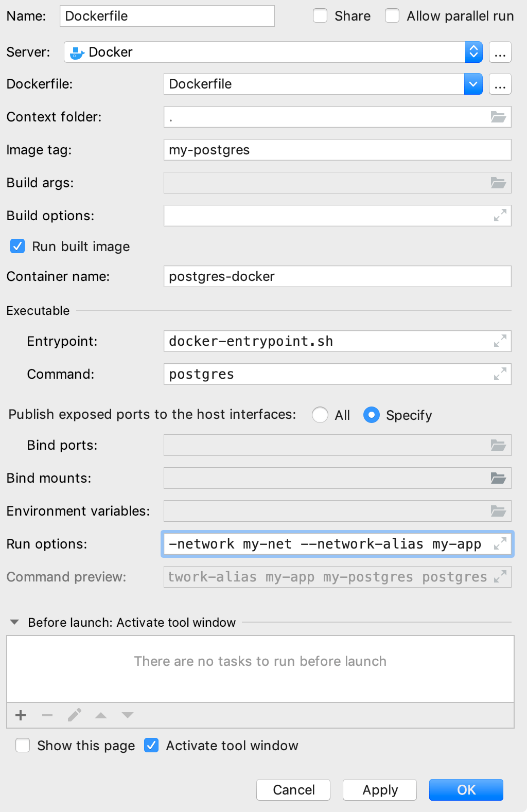Click the OK button
Screen dimensions: 527x812
(x=466, y=790)
